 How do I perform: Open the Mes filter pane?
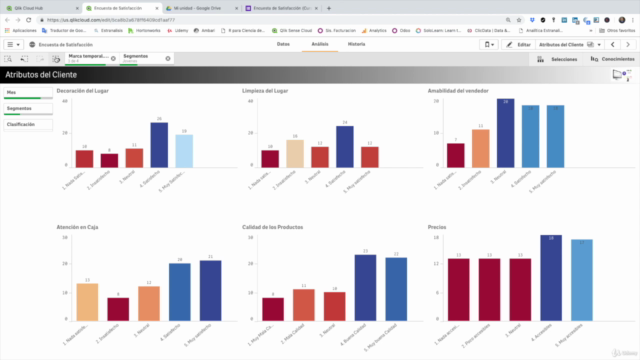coord(28,93)
